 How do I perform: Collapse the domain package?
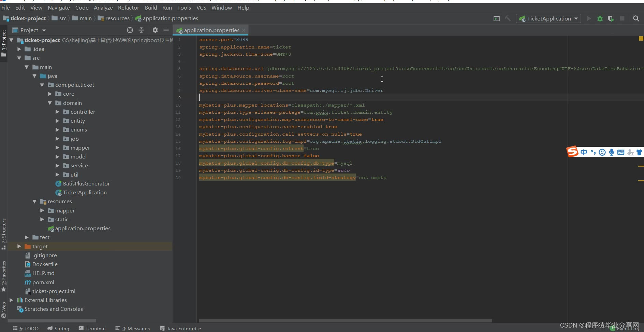tap(50, 103)
